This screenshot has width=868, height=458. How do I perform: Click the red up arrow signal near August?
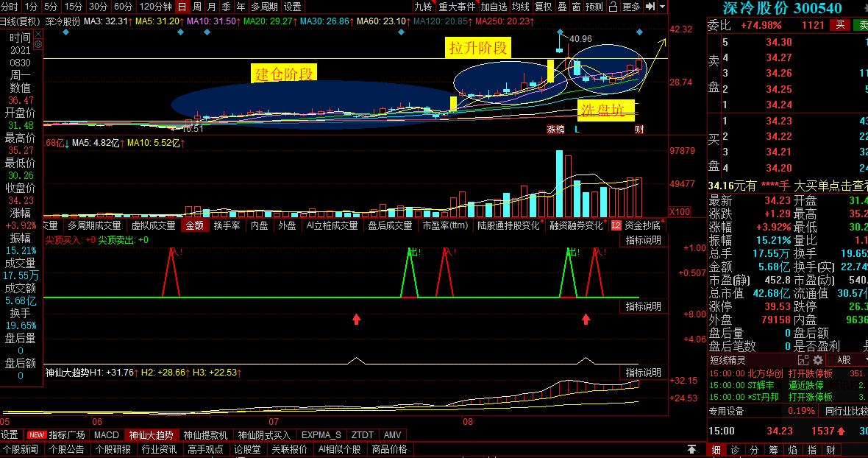coord(586,319)
